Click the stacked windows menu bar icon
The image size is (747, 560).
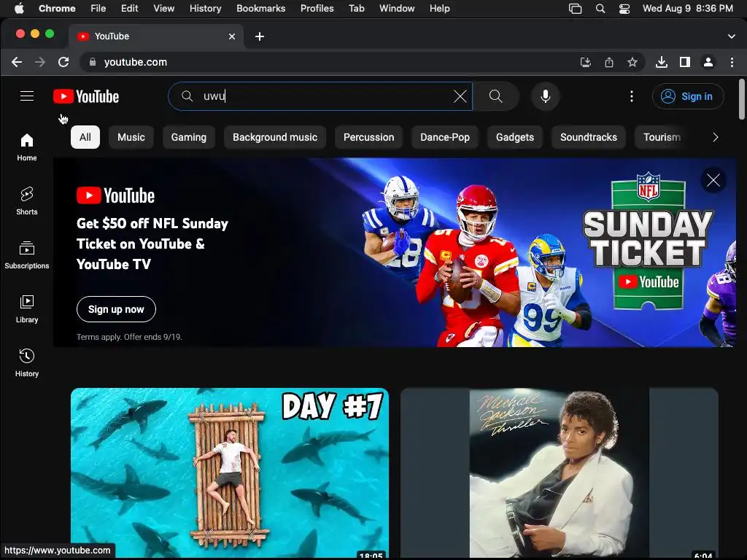coord(576,9)
